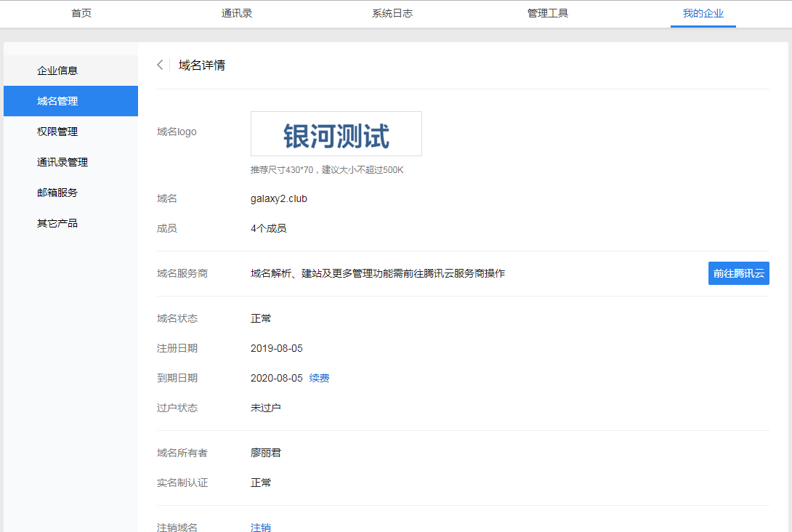Click the 域名详情 page title
The image size is (792, 532).
pyautogui.click(x=202, y=65)
